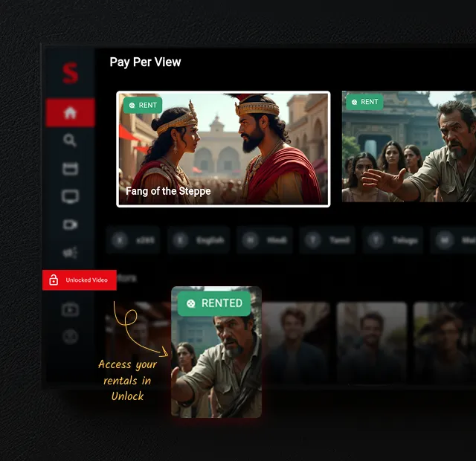This screenshot has width=476, height=461.
Task: Open the search magnifier icon
Action: pyautogui.click(x=70, y=141)
